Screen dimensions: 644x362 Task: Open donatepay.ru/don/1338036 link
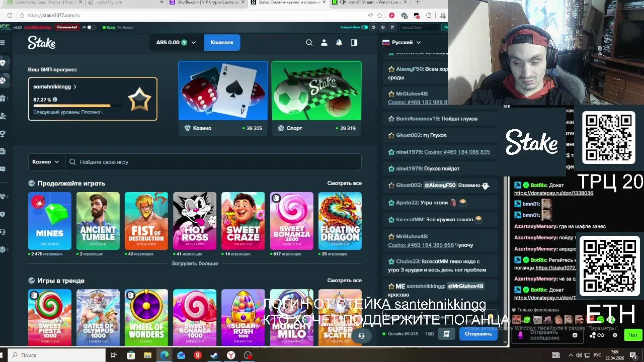click(553, 193)
